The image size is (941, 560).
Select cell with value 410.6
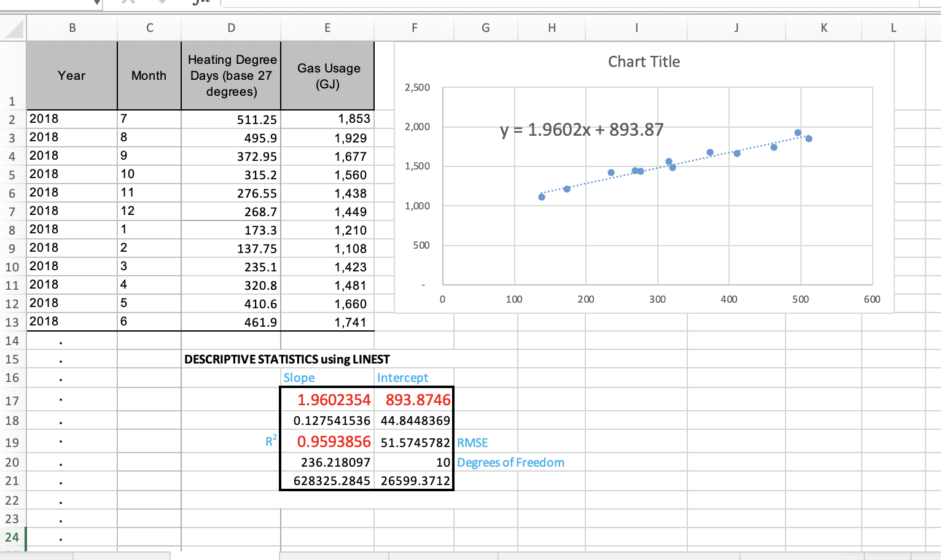(x=231, y=303)
